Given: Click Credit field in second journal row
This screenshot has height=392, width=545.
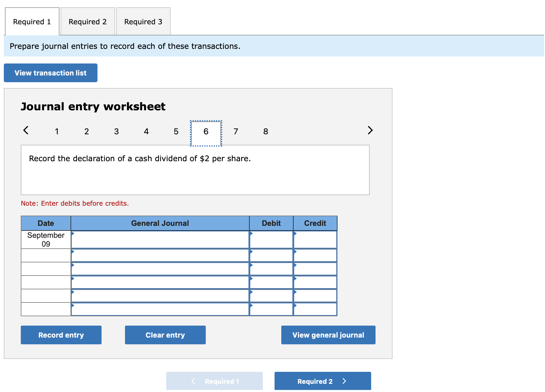Looking at the screenshot, I should (x=315, y=255).
